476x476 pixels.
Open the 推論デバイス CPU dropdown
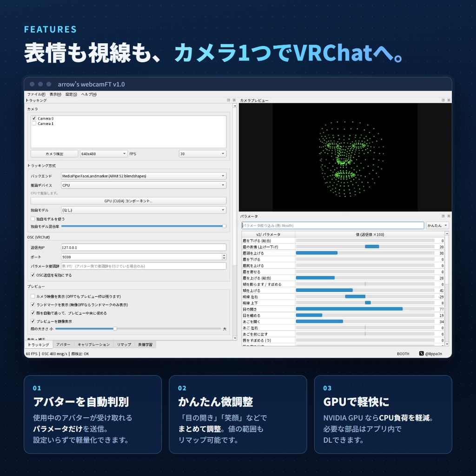144,185
